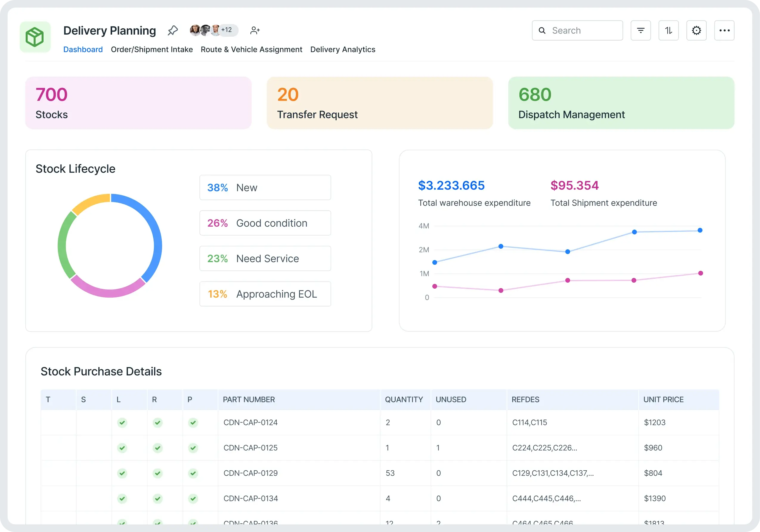
Task: Click the PART NUMBER column header
Action: coord(249,400)
